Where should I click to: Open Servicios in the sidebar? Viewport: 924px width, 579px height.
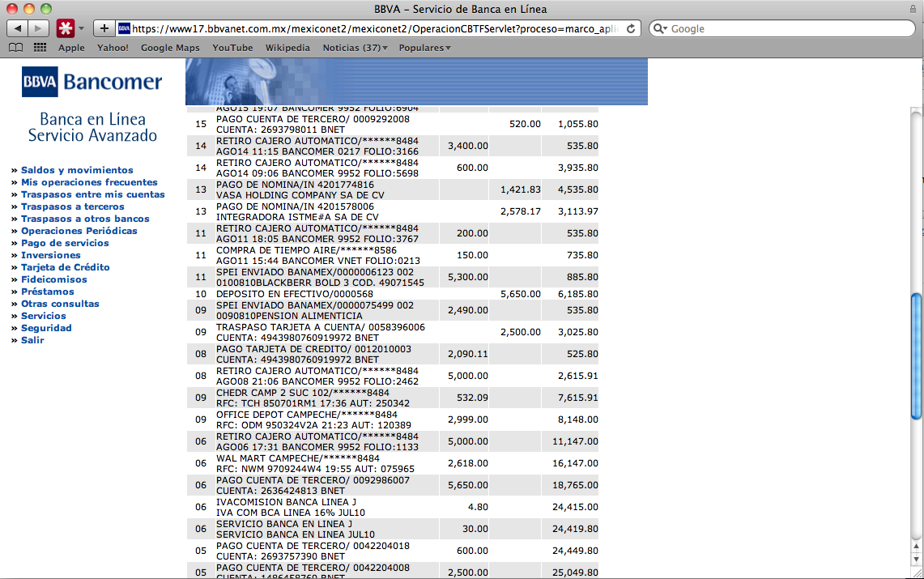(x=44, y=317)
